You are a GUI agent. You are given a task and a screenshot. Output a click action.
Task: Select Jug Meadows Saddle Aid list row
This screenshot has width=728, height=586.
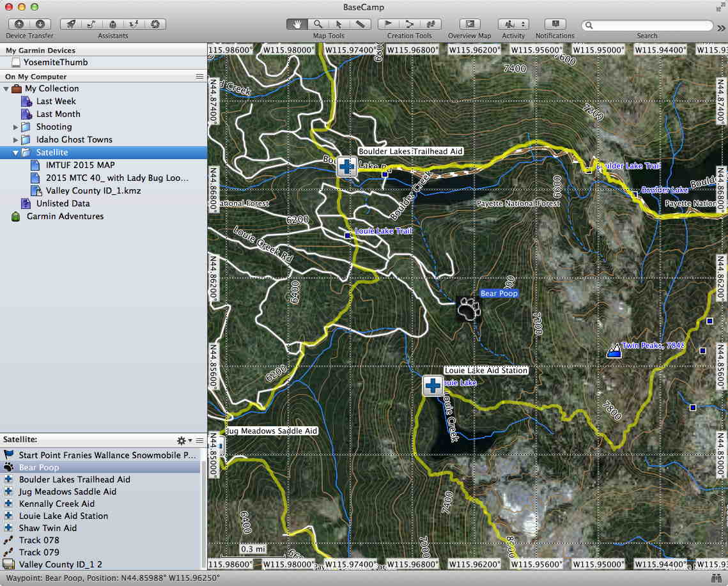click(x=101, y=491)
